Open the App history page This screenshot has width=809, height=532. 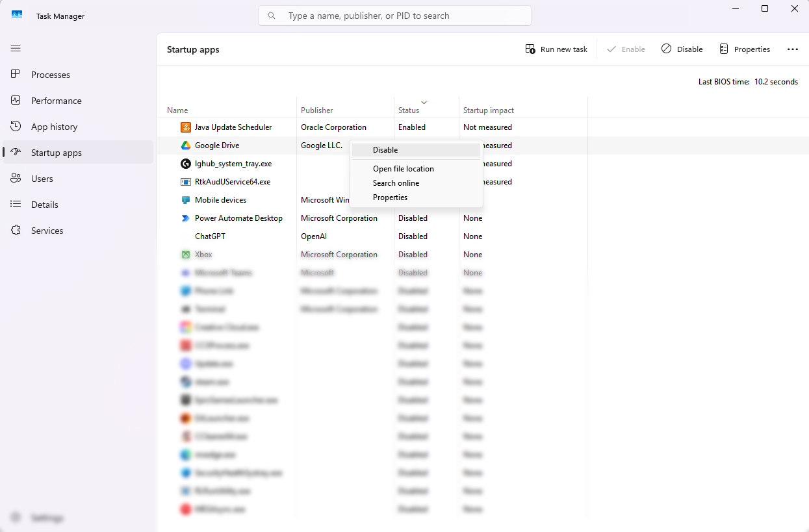(x=78, y=127)
